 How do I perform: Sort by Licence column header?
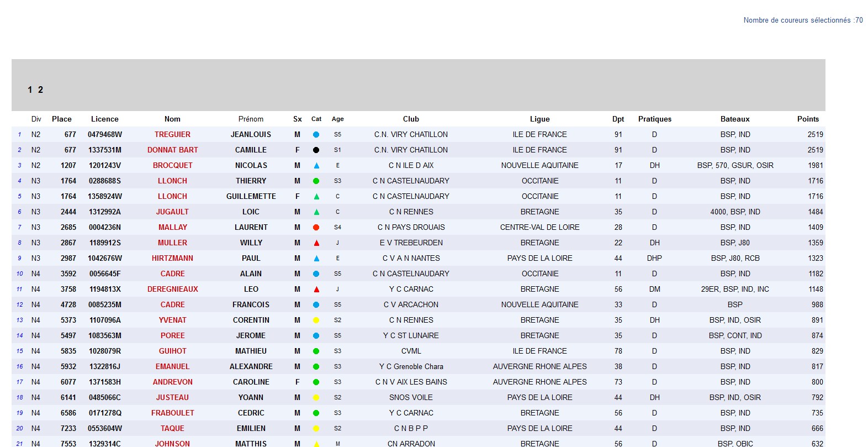pyautogui.click(x=105, y=119)
